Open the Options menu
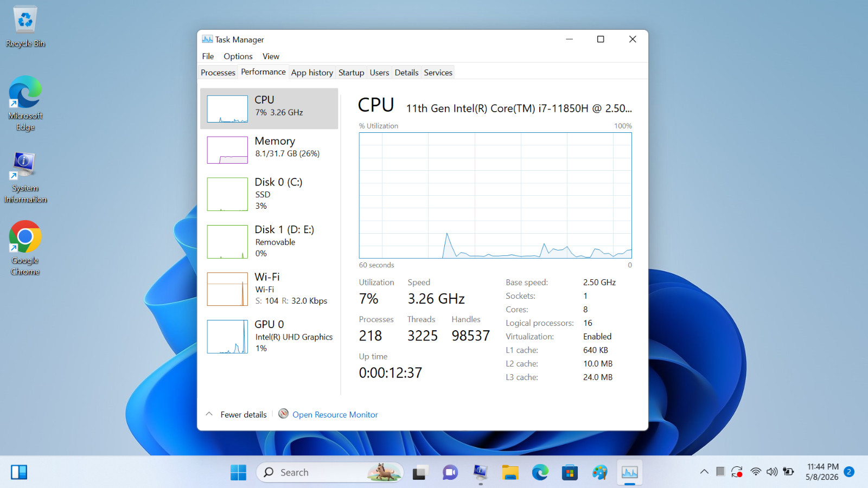This screenshot has width=868, height=488. 238,56
